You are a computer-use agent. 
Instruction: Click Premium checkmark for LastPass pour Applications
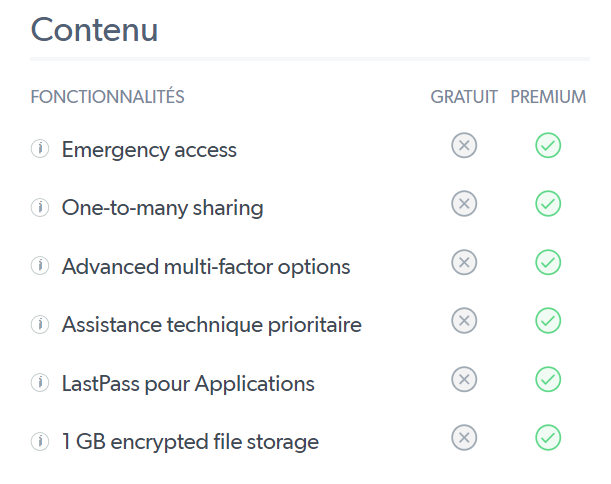coord(548,380)
